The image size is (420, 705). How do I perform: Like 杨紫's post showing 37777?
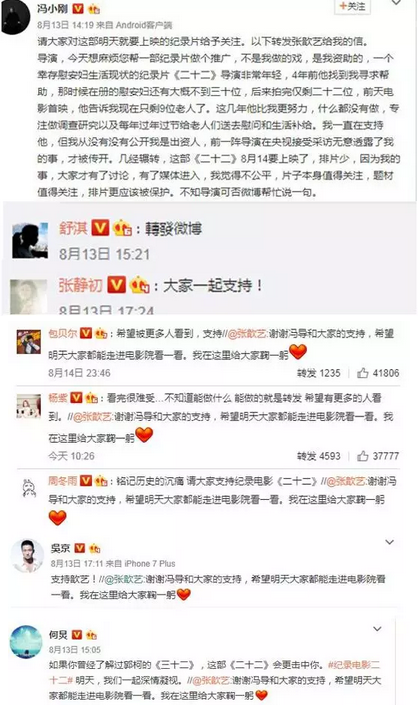point(363,456)
